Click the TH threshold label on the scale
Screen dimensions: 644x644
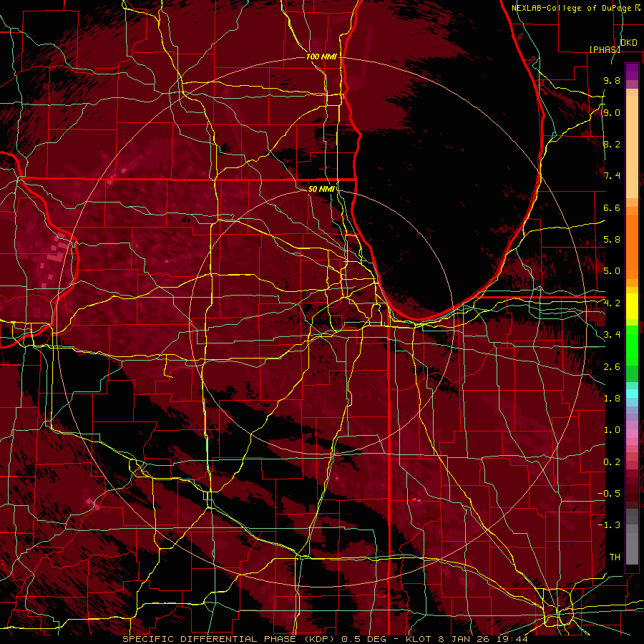(615, 557)
